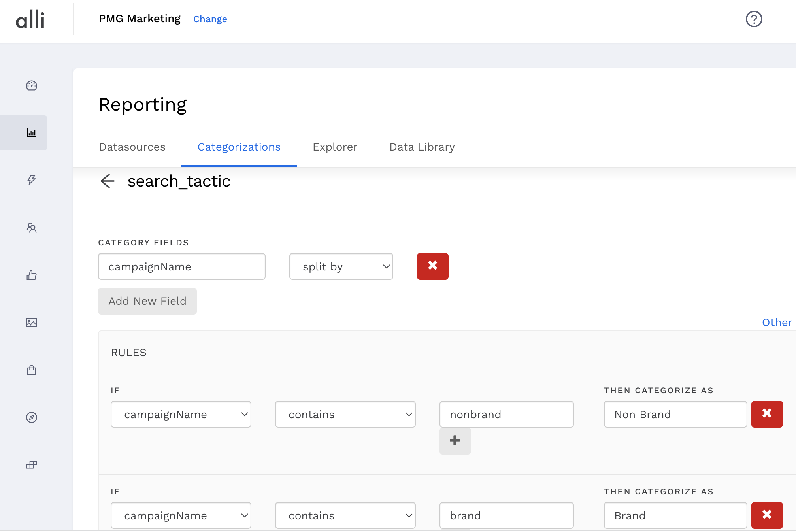Open the image creative sidebar icon
Screen dimensions: 796x532
32,323
